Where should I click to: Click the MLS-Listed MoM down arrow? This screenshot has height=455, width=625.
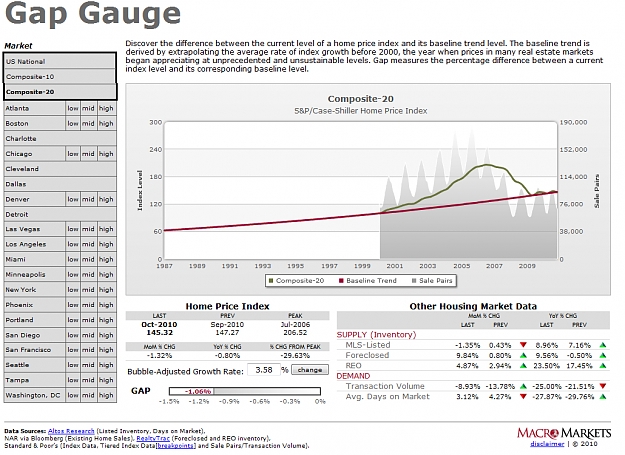523,345
